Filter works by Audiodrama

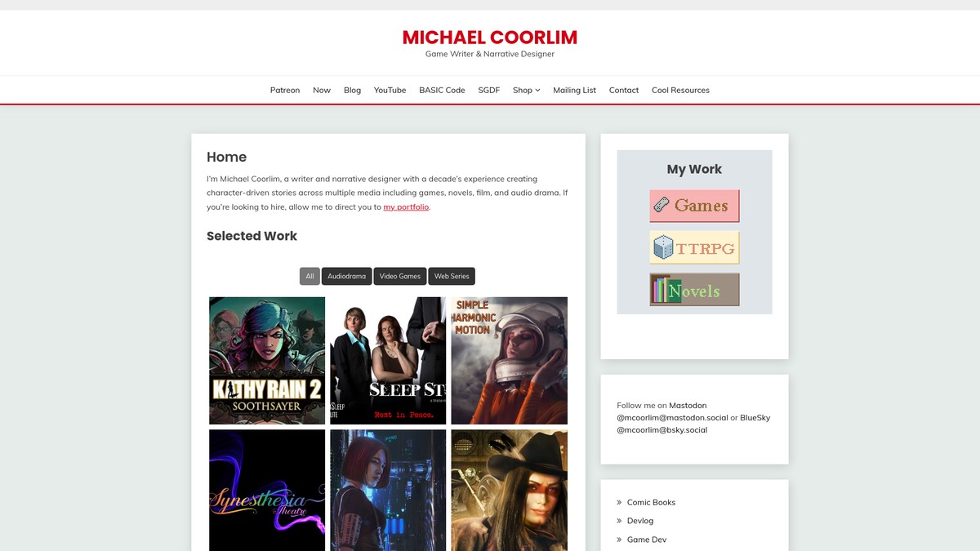pyautogui.click(x=347, y=276)
